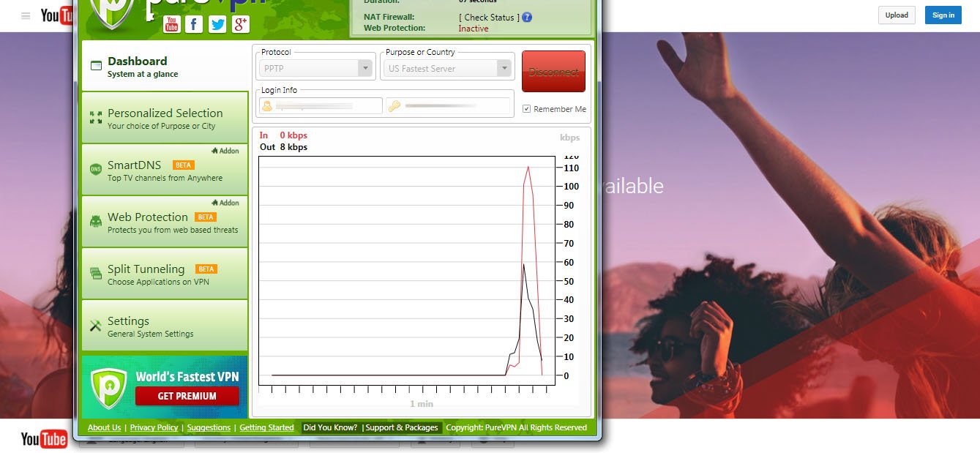Viewport: 980px width, 453px height.
Task: Click the Inactive Web Protection status
Action: point(474,29)
